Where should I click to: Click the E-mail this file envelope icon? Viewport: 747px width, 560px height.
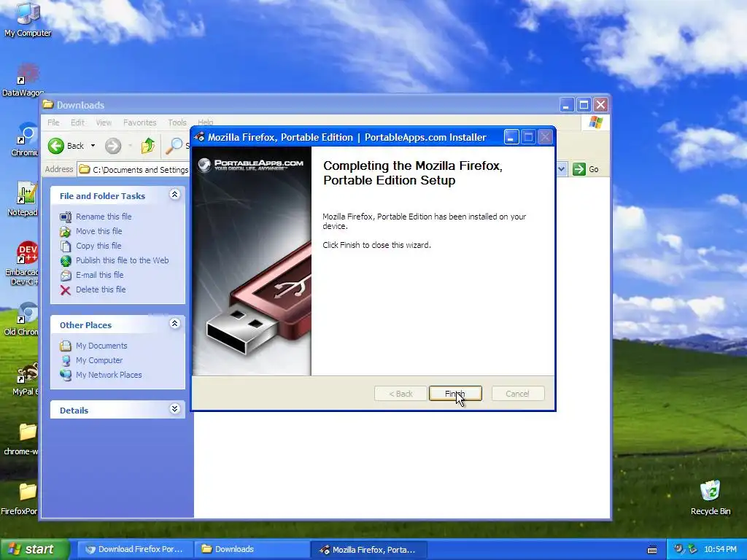(x=65, y=275)
